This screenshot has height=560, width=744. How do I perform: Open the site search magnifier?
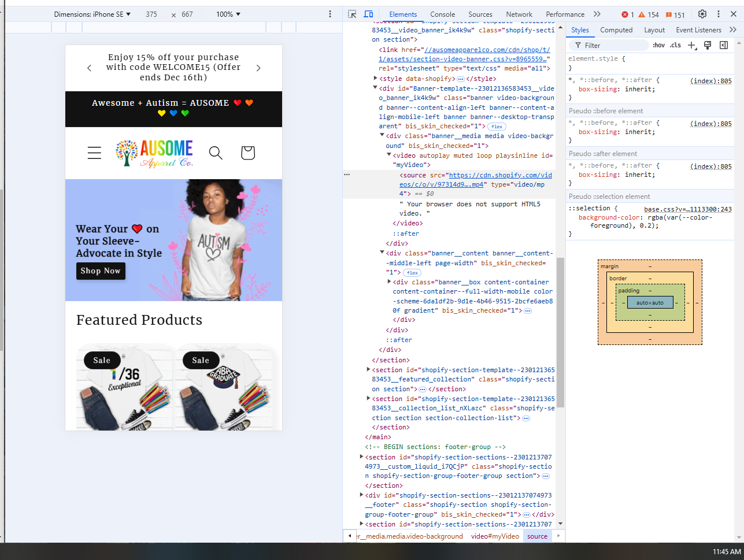[216, 153]
